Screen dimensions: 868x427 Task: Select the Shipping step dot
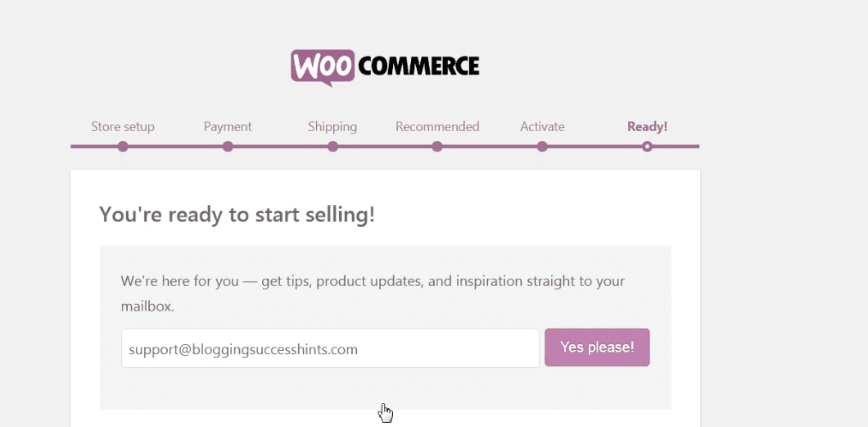tap(332, 147)
